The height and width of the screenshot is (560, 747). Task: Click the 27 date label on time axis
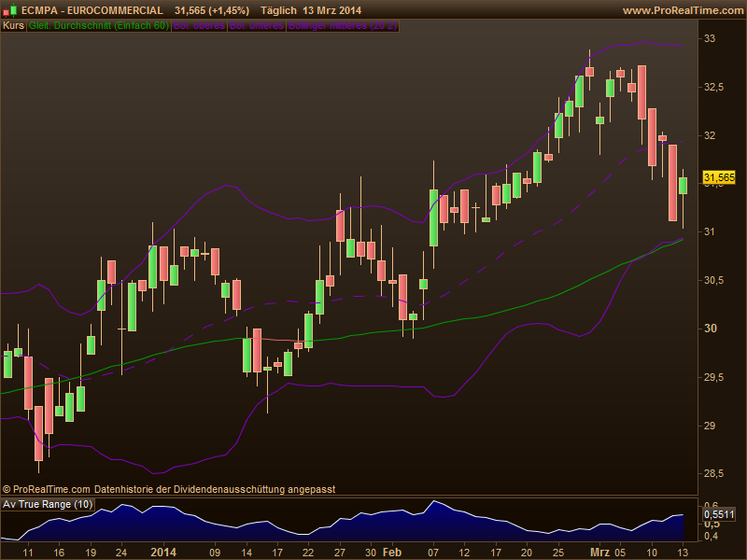coord(340,553)
